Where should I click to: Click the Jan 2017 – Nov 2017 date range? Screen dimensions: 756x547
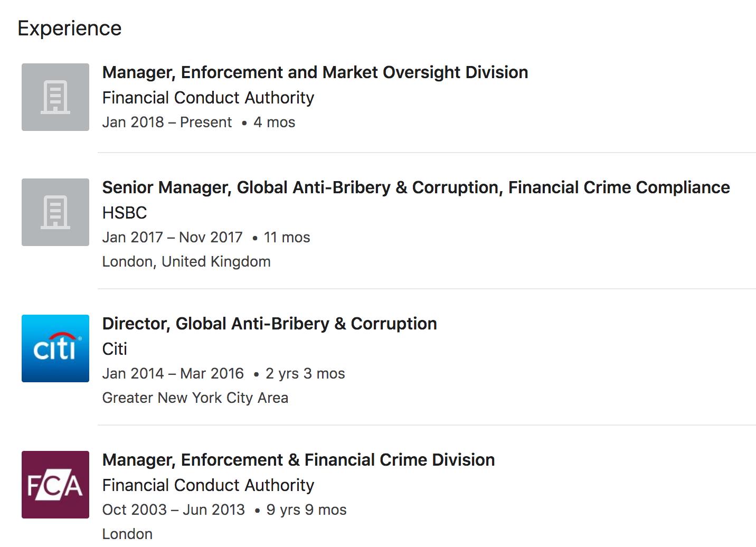[x=173, y=238]
